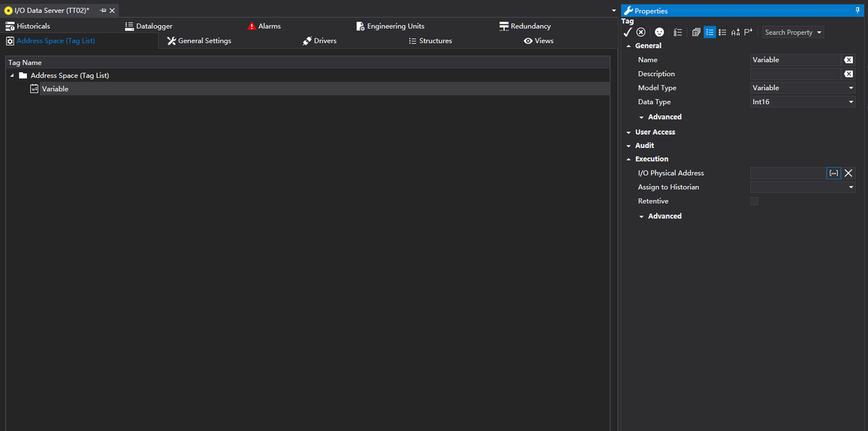Close the I/O Data Server document tab
Screen dimensions: 868x431
click(112, 11)
